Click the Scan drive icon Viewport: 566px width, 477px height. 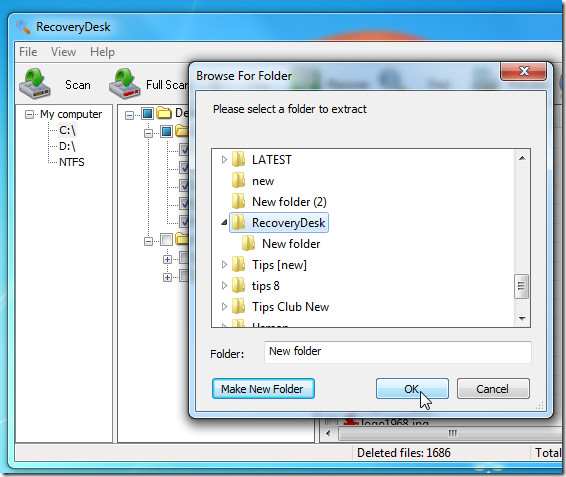[x=35, y=84]
